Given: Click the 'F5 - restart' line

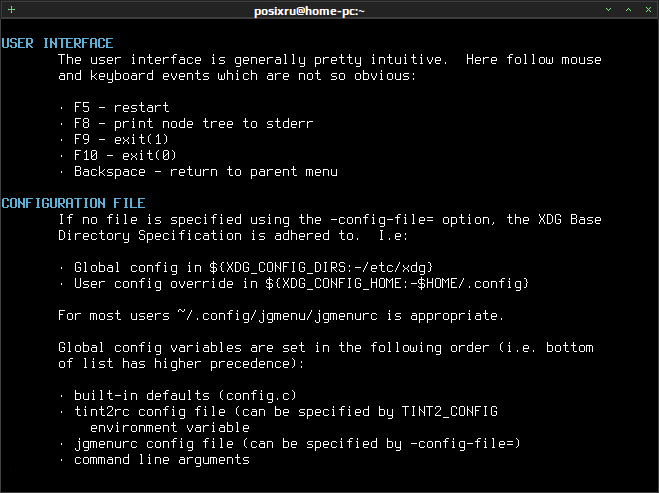Looking at the screenshot, I should (x=121, y=108).
